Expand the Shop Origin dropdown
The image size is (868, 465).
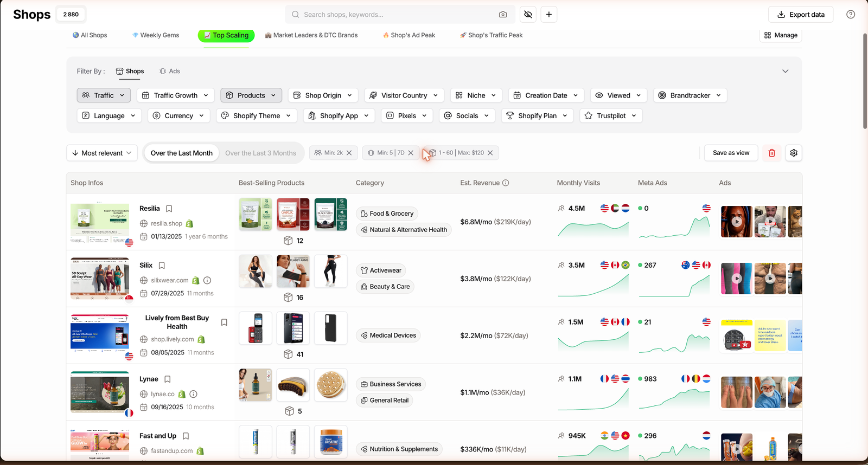coord(323,95)
